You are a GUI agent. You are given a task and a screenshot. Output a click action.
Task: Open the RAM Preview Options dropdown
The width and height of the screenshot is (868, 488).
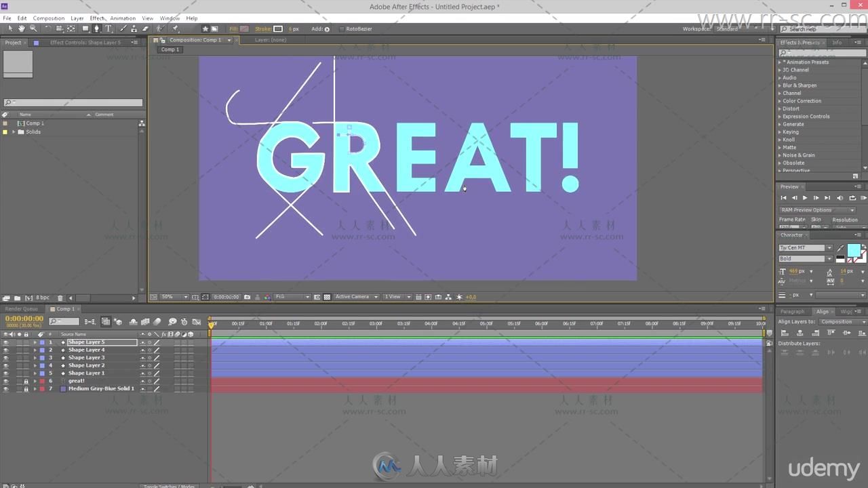(817, 210)
